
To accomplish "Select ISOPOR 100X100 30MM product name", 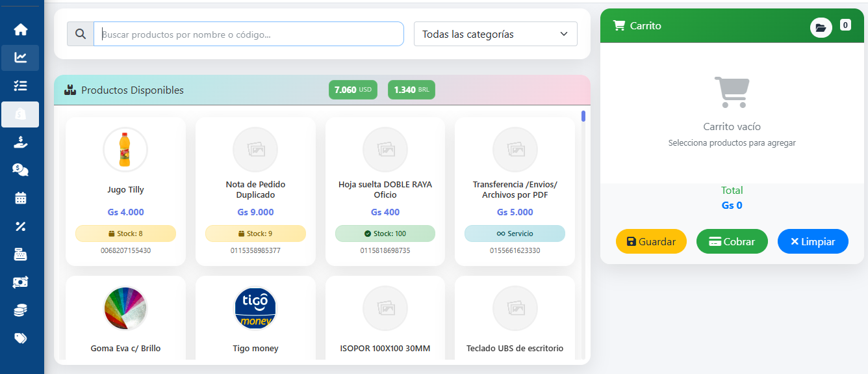I will (x=385, y=349).
